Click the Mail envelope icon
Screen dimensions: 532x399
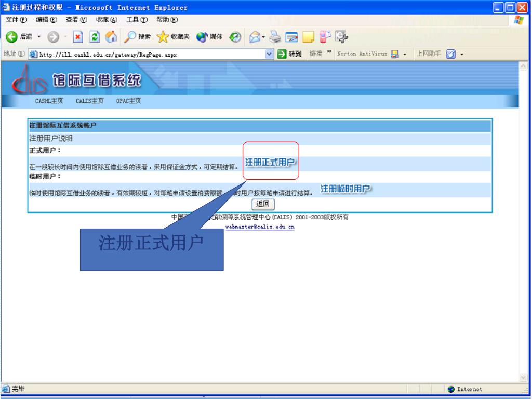tap(255, 37)
